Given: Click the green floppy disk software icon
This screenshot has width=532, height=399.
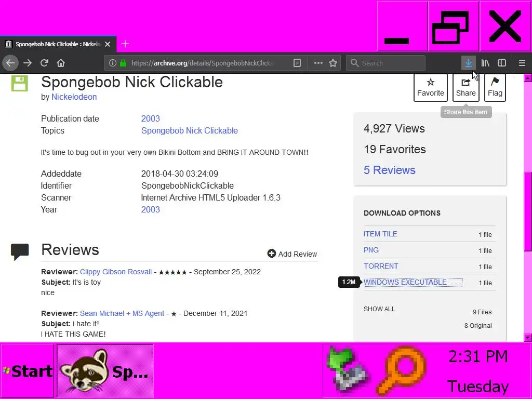Looking at the screenshot, I should 20,83.
